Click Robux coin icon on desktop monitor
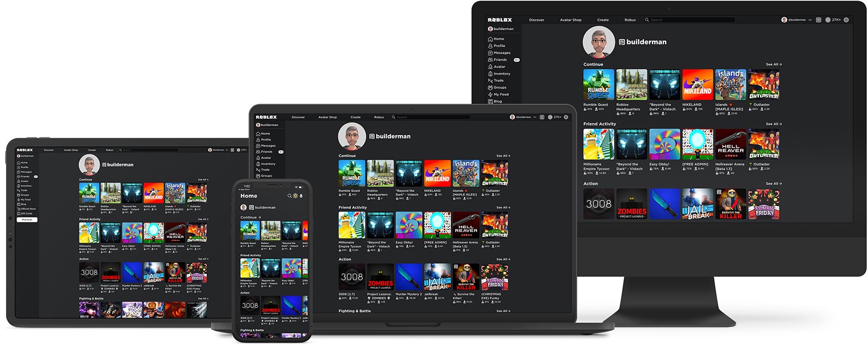868x345 pixels. [x=828, y=20]
